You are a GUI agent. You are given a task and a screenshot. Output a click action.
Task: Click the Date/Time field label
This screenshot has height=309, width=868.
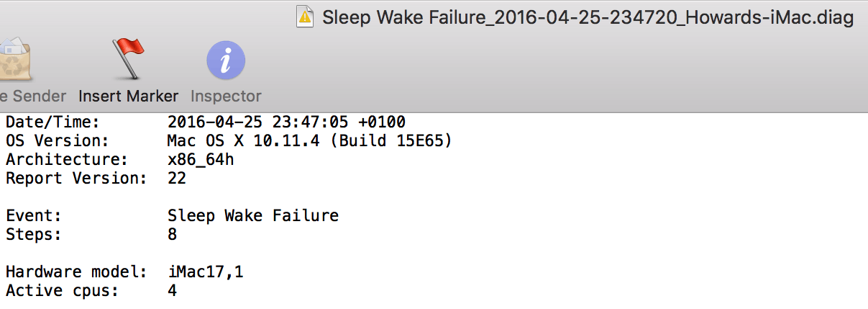click(x=52, y=122)
